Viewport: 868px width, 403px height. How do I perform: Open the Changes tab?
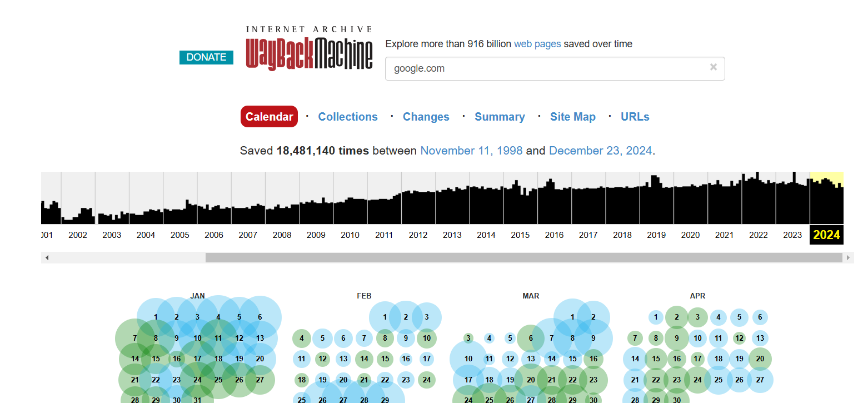[x=426, y=117]
